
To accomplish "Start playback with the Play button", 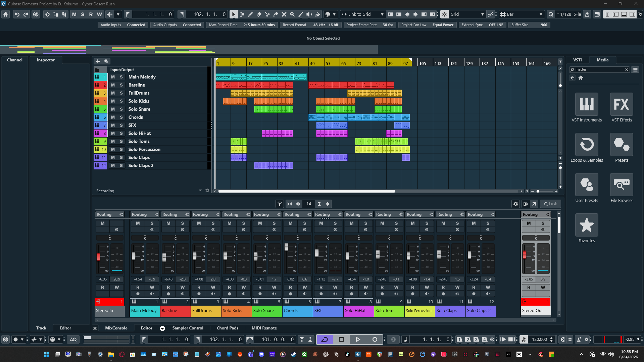I will pos(358,340).
